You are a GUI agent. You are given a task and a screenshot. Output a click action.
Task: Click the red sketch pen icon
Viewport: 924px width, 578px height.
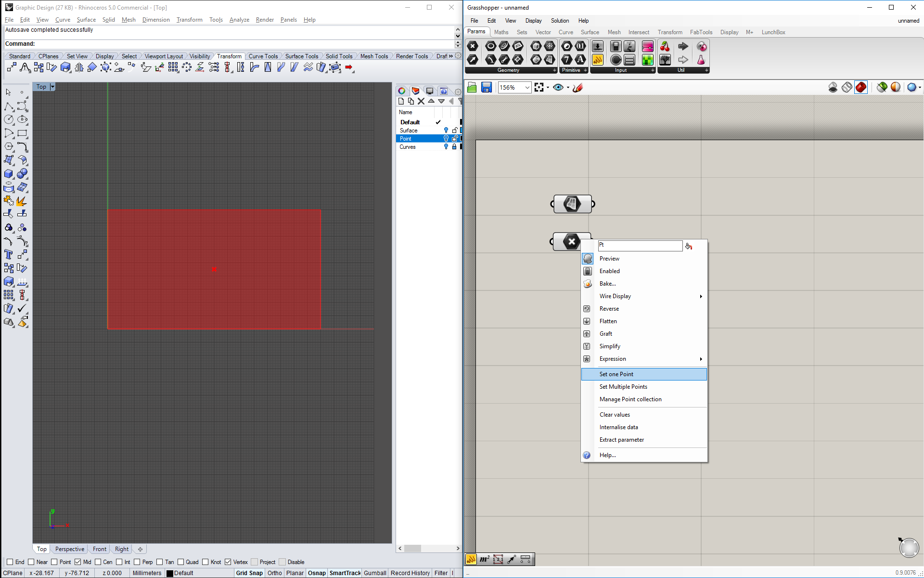(578, 87)
